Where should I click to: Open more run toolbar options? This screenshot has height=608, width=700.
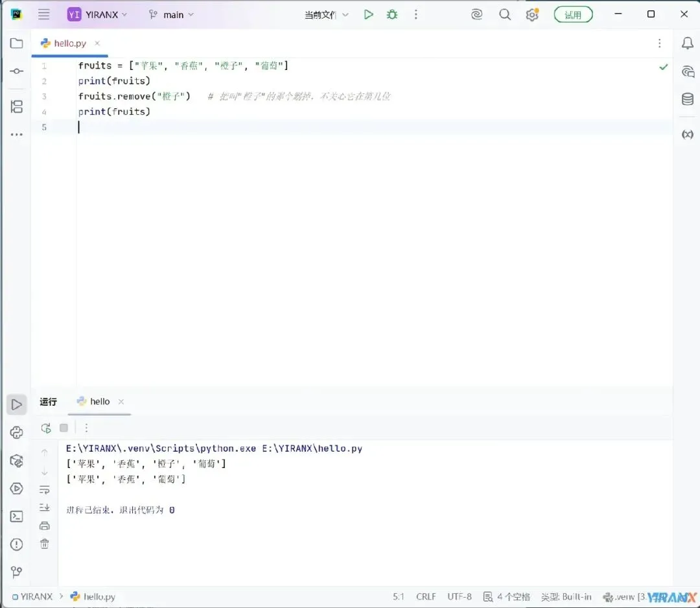point(86,428)
